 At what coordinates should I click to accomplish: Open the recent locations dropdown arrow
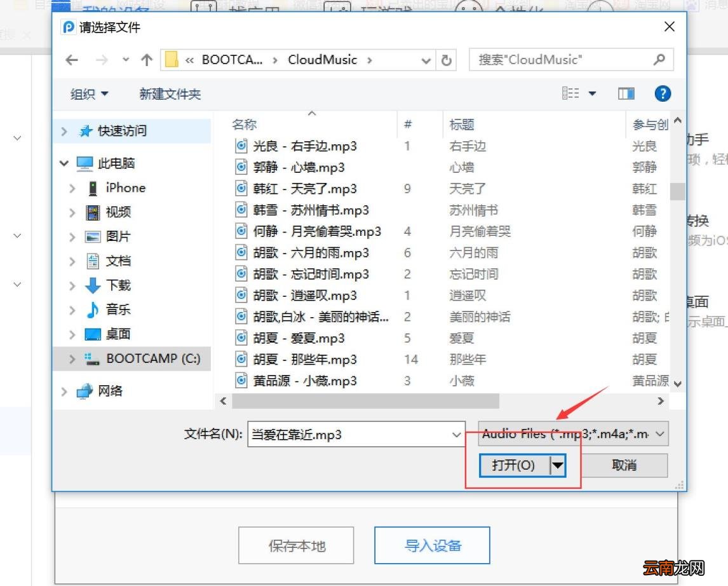tap(125, 60)
